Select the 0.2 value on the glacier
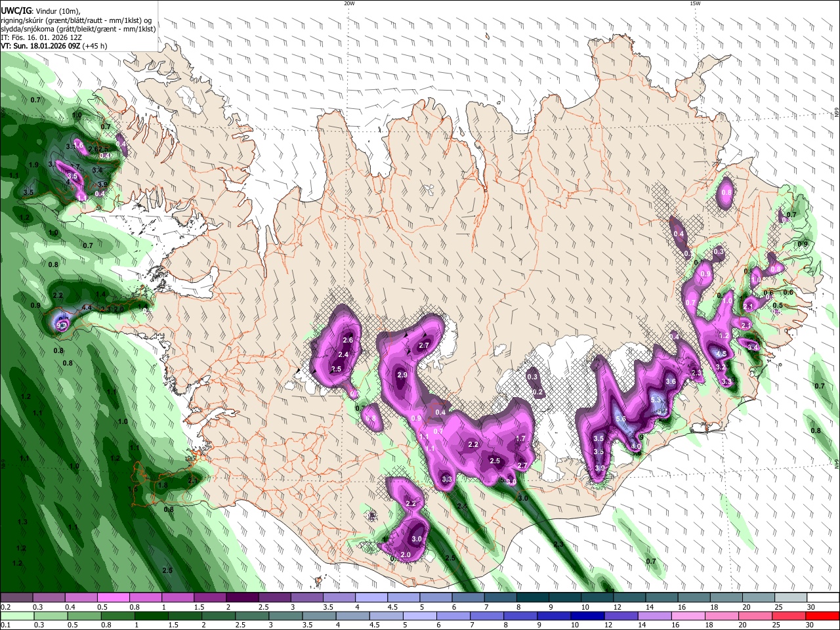Viewport: 840px width, 630px height. tap(537, 392)
